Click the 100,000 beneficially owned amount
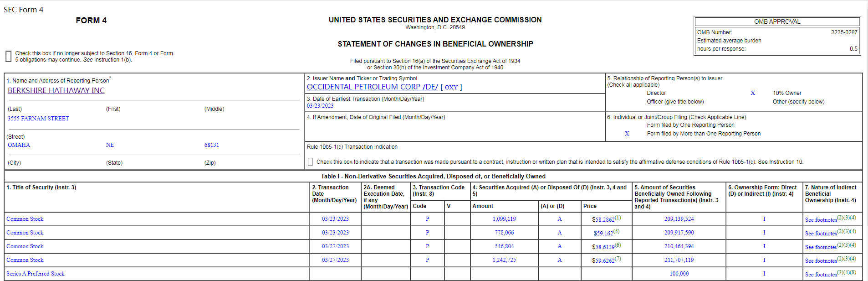The width and height of the screenshot is (868, 281). tap(679, 274)
